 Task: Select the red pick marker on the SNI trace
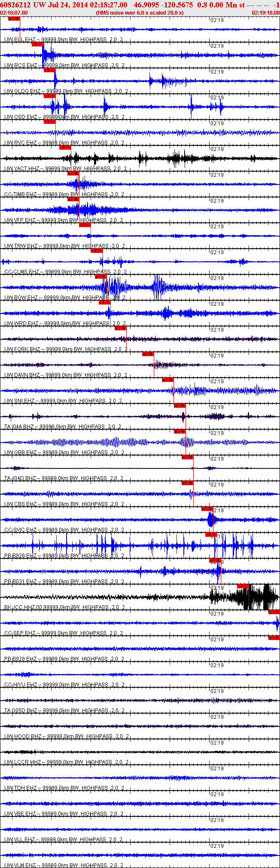click(x=167, y=380)
